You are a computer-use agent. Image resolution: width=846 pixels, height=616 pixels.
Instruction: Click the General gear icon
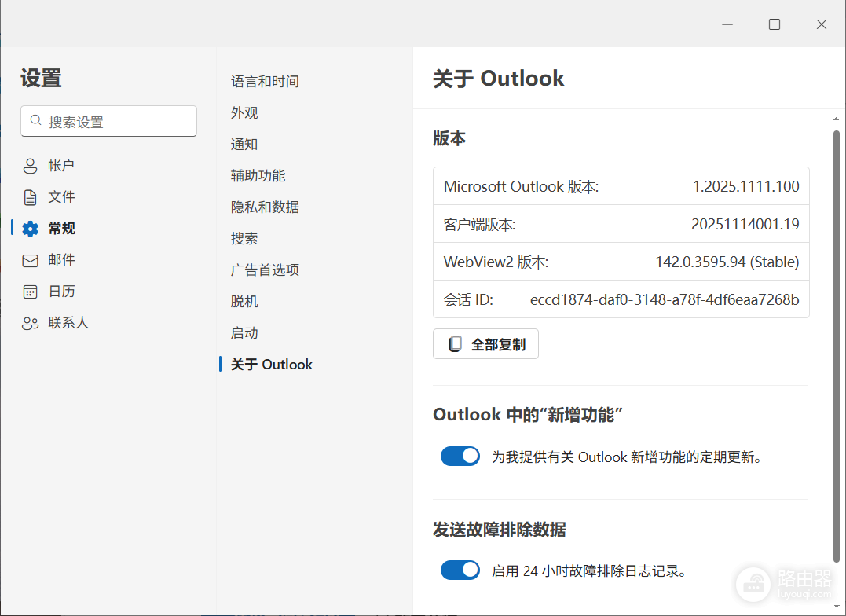[30, 229]
